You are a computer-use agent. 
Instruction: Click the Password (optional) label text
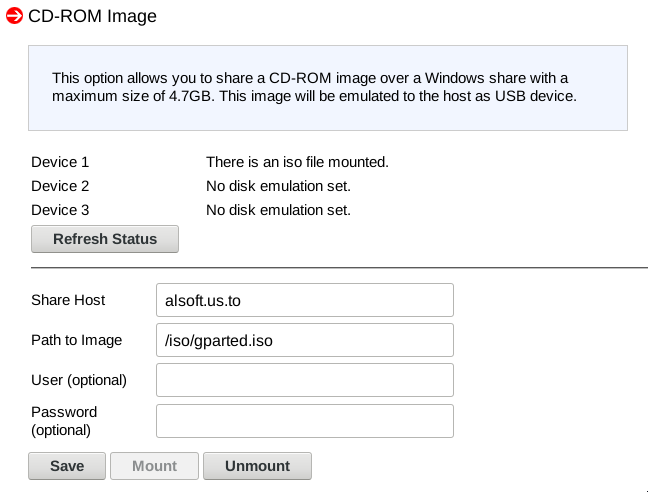[x=64, y=421]
